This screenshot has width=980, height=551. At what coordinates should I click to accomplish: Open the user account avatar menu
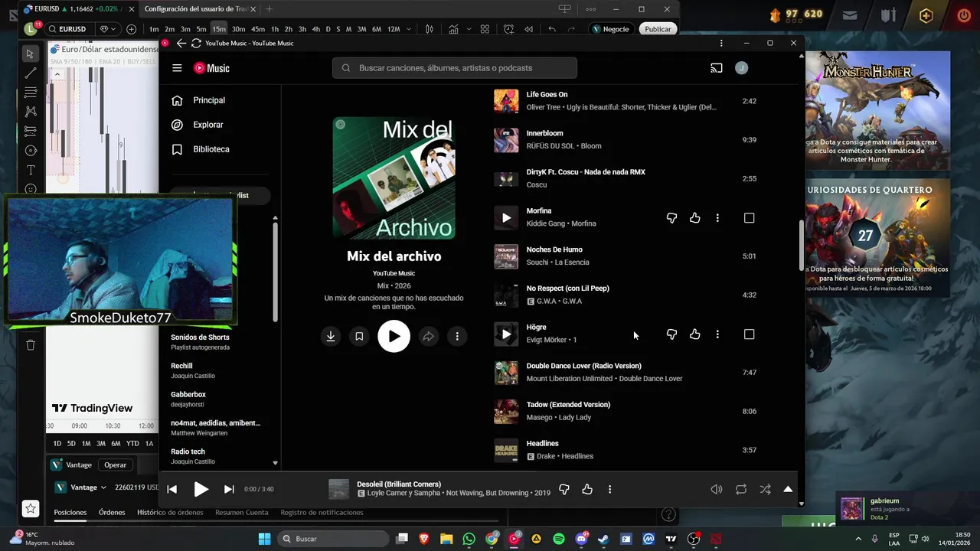coord(741,68)
